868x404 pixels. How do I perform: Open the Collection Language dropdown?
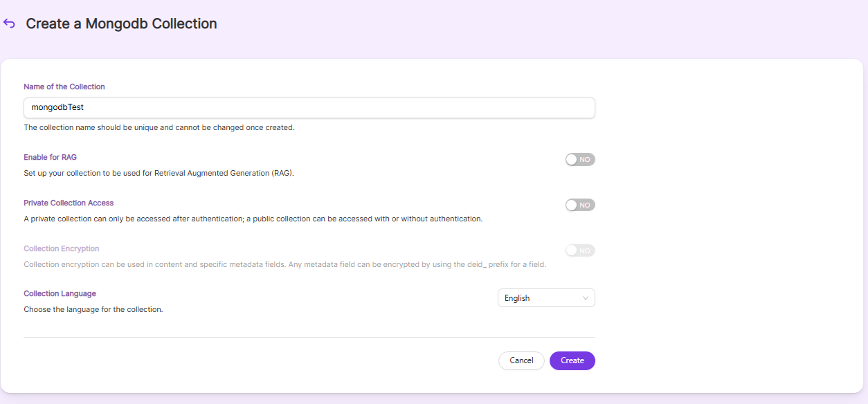point(546,298)
